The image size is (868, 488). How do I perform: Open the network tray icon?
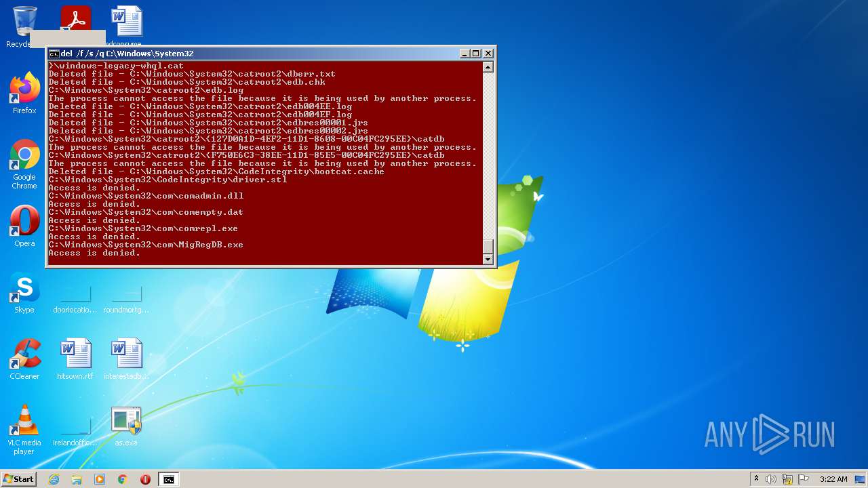point(787,479)
